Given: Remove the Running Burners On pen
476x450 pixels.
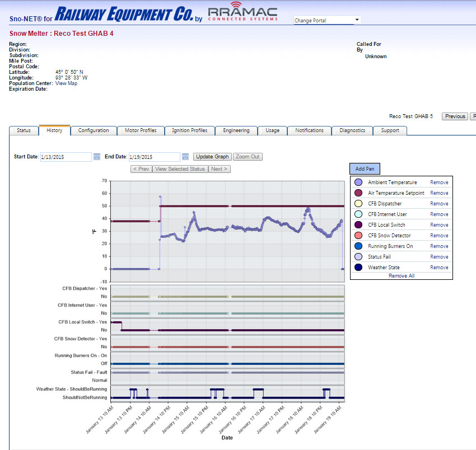Looking at the screenshot, I should click(x=439, y=246).
